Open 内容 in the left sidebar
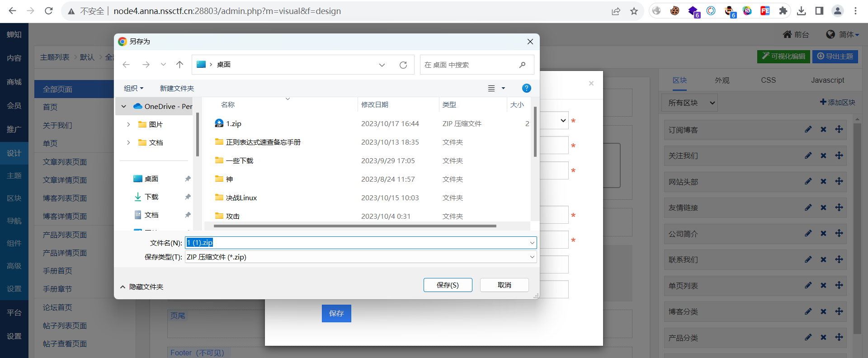The height and width of the screenshot is (358, 868). click(14, 58)
